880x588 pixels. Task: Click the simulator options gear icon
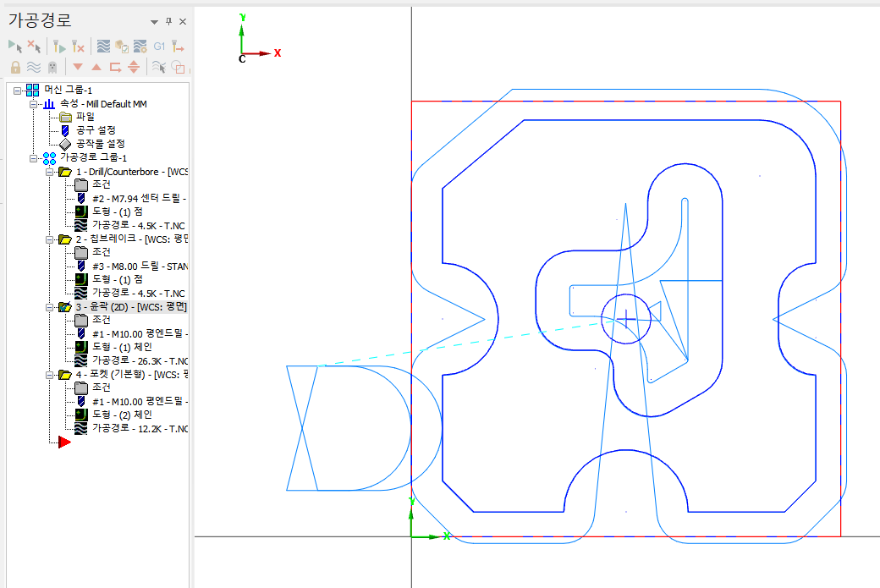pyautogui.click(x=140, y=46)
